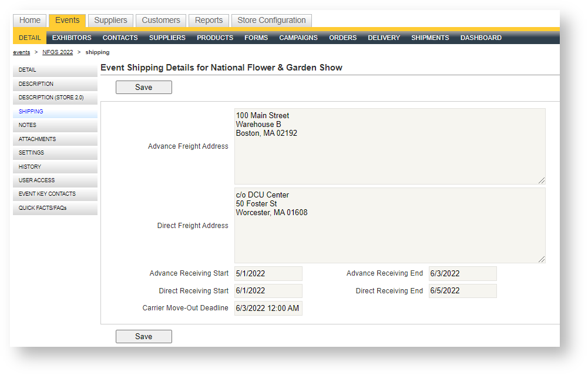
Task: Open DESCRIPTION in the left sidebar
Action: pyautogui.click(x=55, y=83)
